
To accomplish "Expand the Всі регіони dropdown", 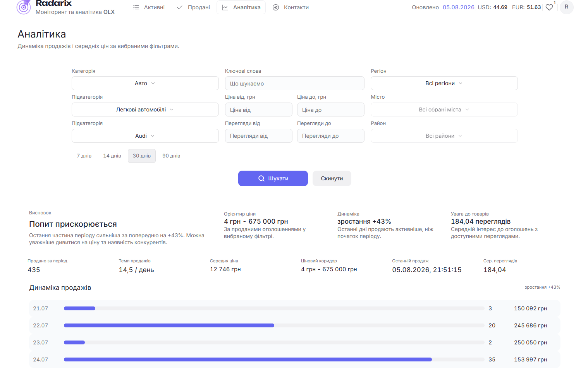I will [x=444, y=83].
